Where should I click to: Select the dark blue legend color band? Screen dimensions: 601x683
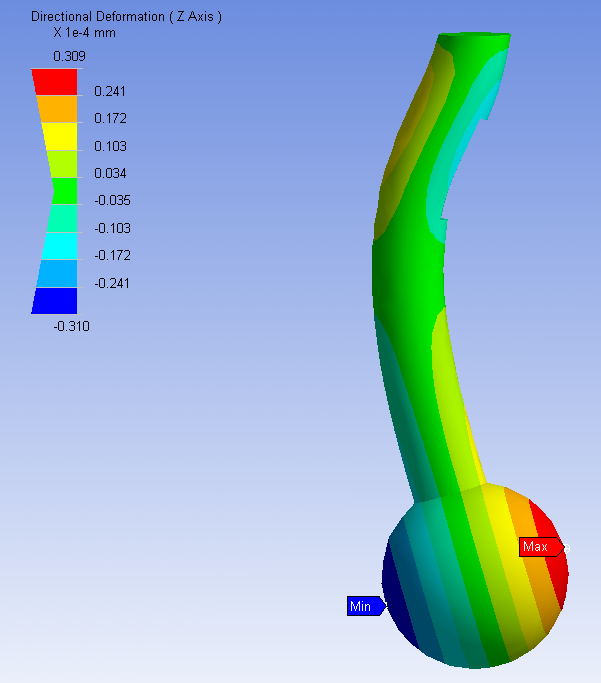[55, 301]
